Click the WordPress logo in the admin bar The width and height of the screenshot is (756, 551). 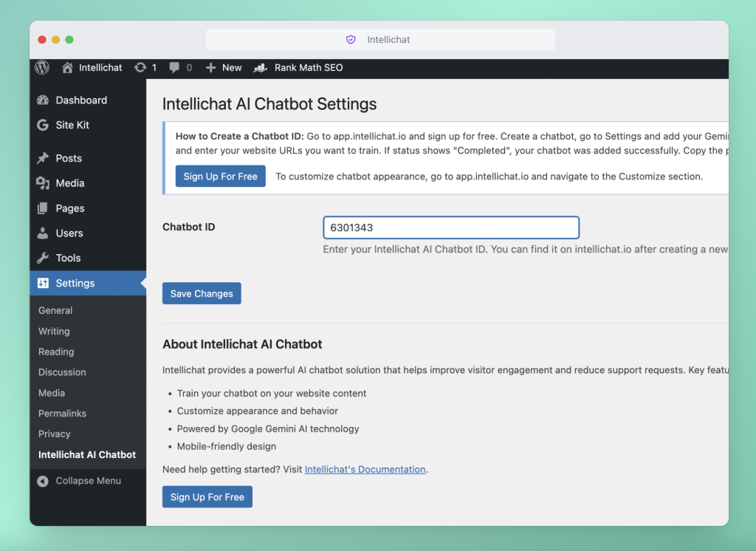pos(41,67)
